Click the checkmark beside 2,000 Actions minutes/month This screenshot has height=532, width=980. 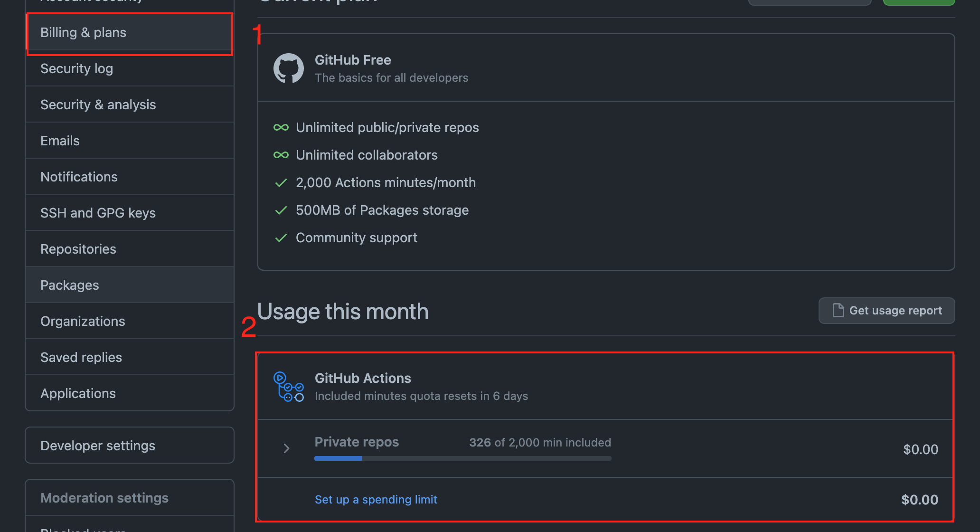point(281,182)
